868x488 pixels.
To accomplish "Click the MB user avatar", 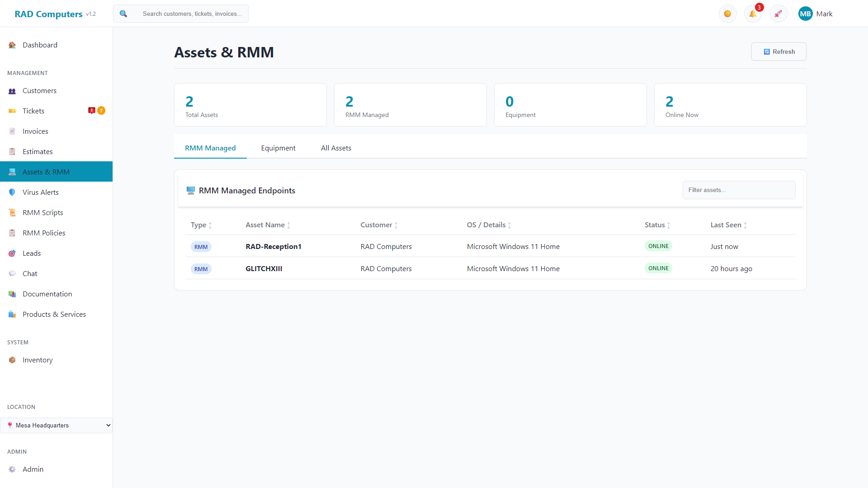I will [x=805, y=14].
